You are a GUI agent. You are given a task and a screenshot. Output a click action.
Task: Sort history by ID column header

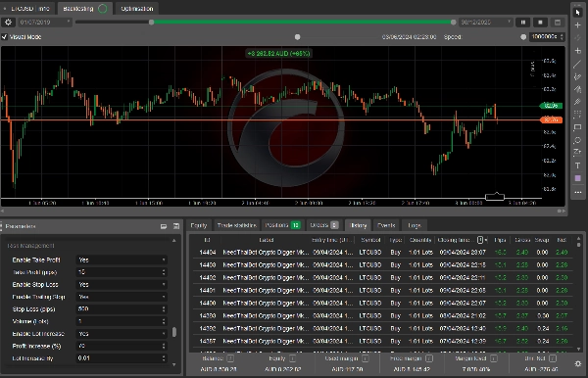tap(207, 240)
